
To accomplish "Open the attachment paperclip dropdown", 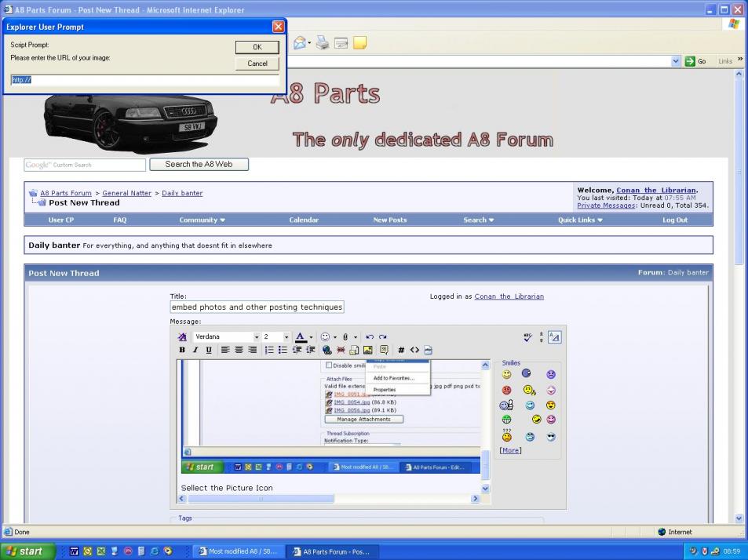I will coord(356,337).
